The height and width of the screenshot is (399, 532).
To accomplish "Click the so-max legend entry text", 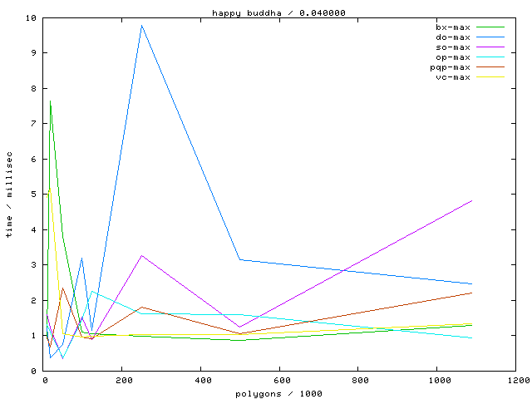I will [452, 47].
